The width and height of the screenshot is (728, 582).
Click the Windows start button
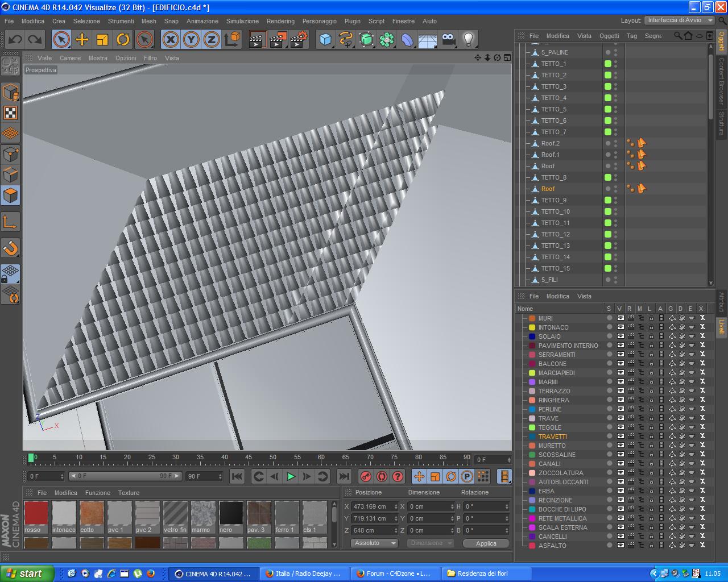[x=27, y=573]
